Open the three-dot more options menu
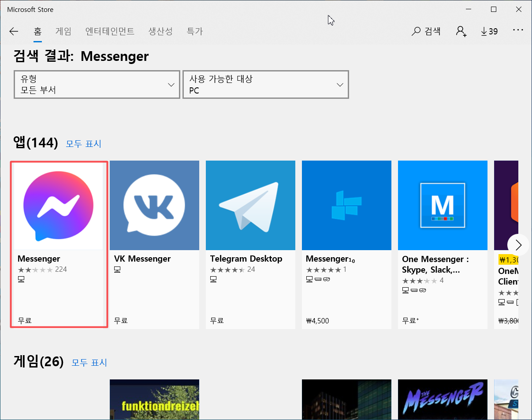 coord(518,30)
